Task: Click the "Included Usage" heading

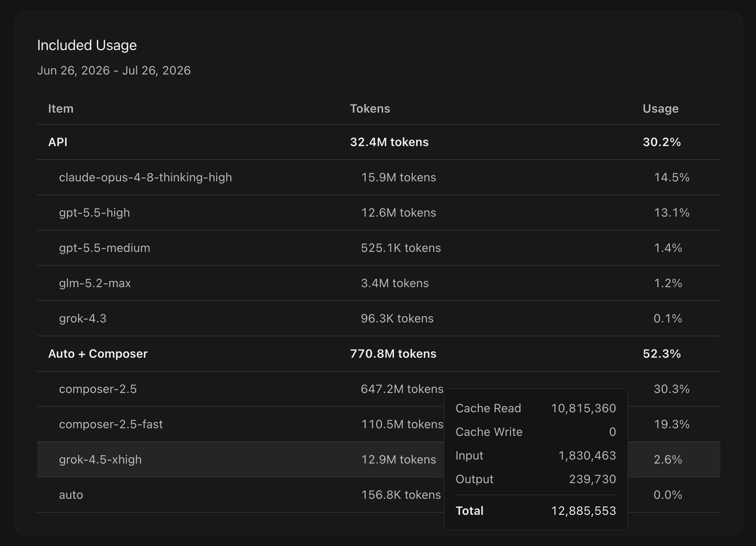Action: click(87, 45)
